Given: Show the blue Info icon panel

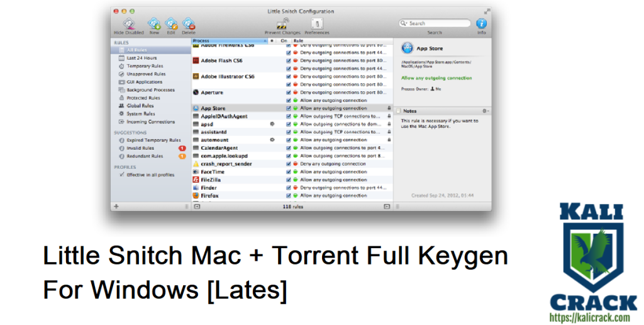Looking at the screenshot, I should click(481, 23).
